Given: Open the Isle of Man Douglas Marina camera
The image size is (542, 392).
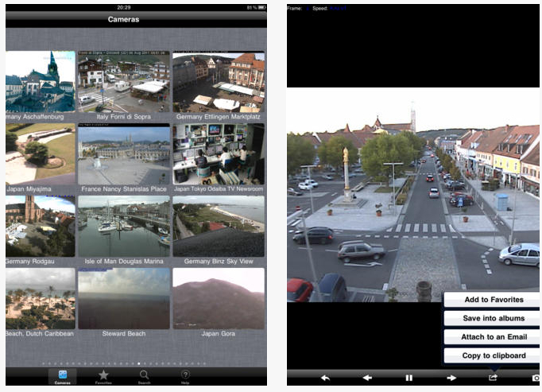Looking at the screenshot, I should [124, 227].
